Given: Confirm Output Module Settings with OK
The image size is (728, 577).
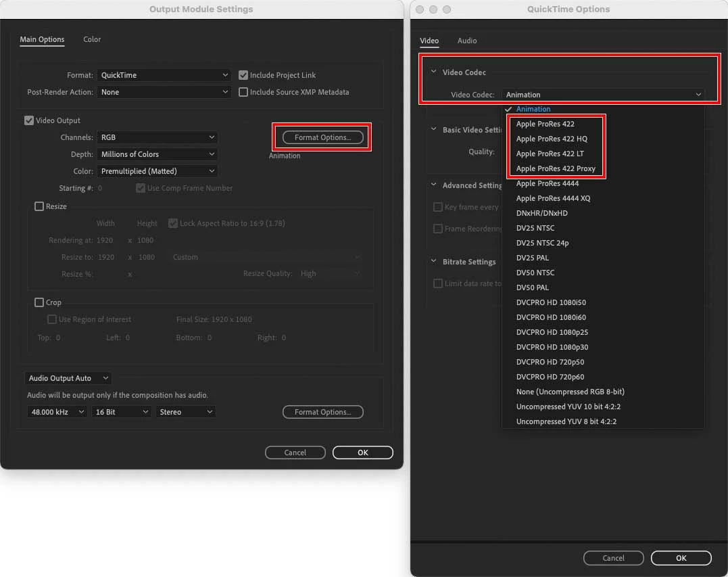Looking at the screenshot, I should pyautogui.click(x=362, y=453).
